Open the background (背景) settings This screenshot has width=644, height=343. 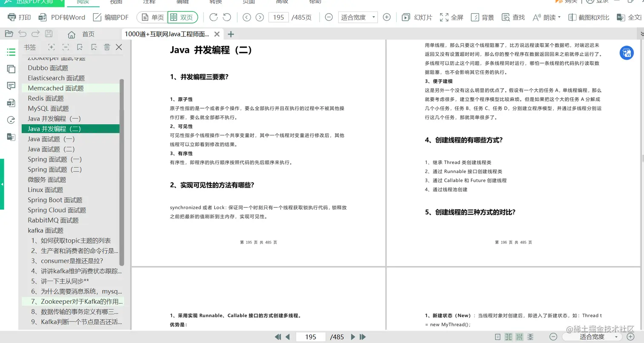pyautogui.click(x=483, y=17)
